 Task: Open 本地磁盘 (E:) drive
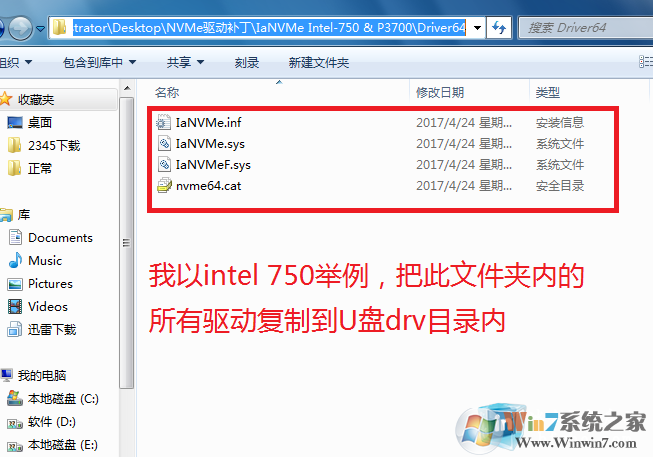point(62,445)
